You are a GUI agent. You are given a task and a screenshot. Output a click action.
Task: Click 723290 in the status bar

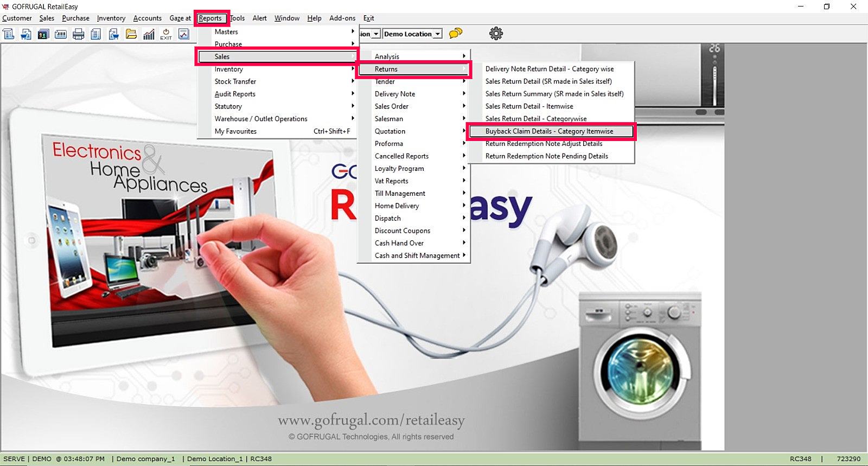pos(848,459)
